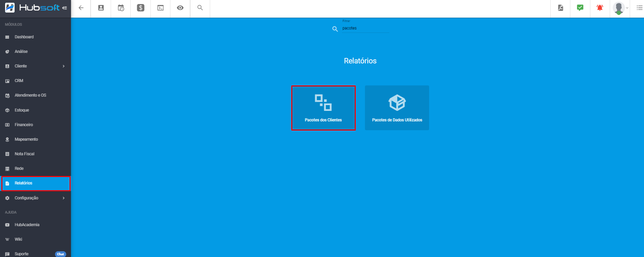Click the eye view toolbar icon

tap(180, 8)
